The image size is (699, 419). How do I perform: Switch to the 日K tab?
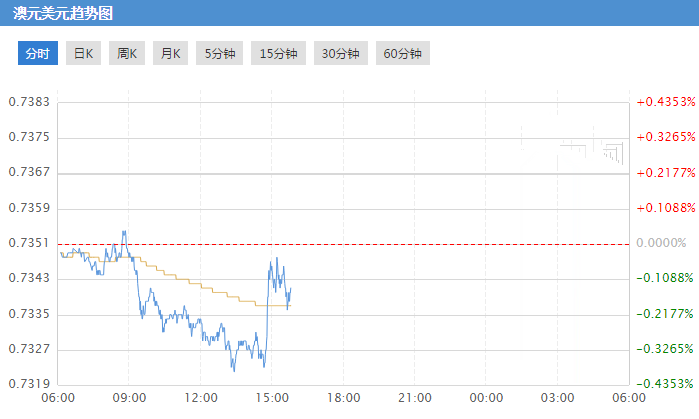81,54
